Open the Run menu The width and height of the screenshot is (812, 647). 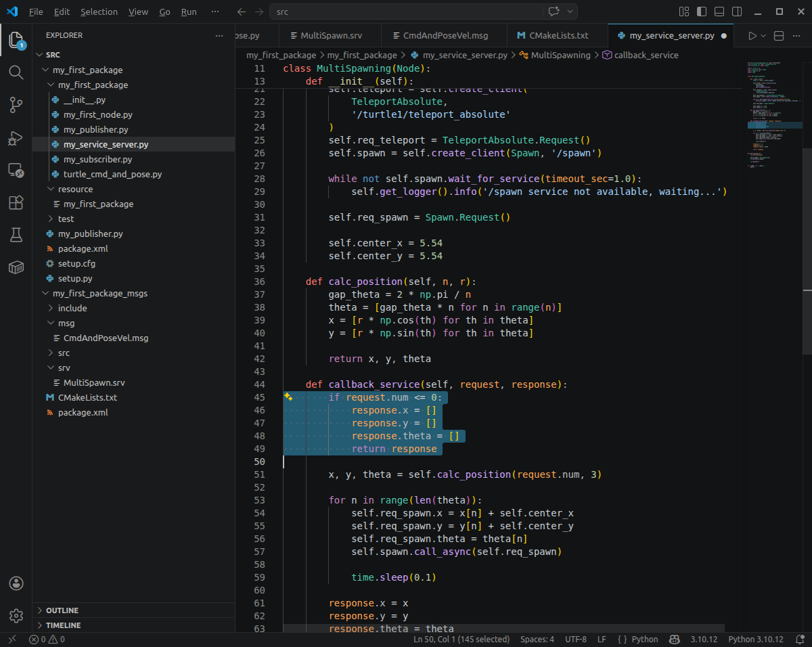click(189, 12)
